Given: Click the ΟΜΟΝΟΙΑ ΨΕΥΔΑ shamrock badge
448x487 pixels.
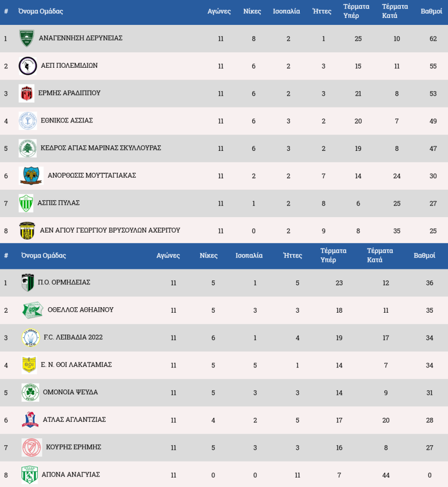Looking at the screenshot, I should (30, 392).
